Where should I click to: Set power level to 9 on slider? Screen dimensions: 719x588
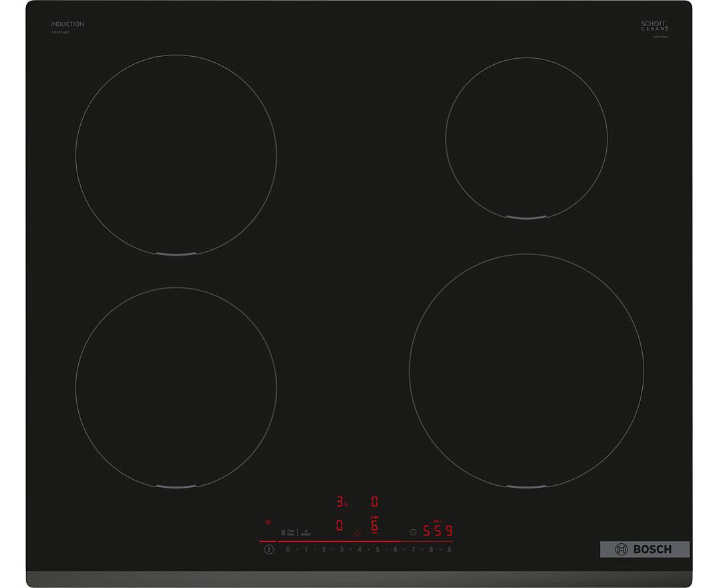(449, 549)
